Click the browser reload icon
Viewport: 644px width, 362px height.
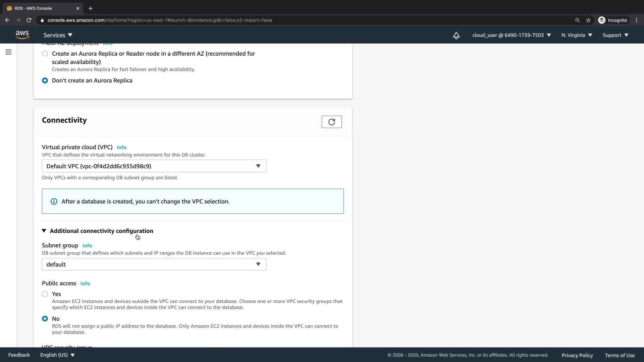tap(29, 20)
